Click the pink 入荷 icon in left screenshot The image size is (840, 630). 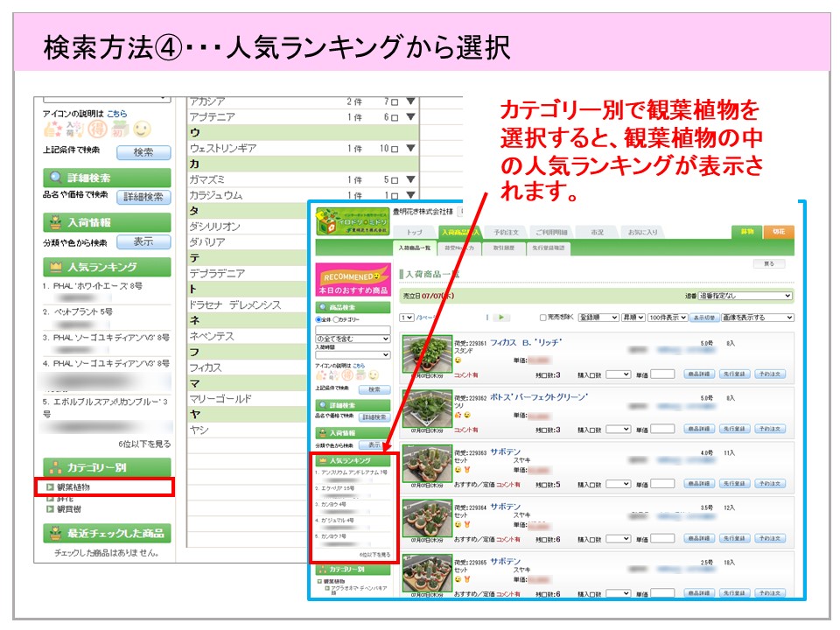coord(75,129)
